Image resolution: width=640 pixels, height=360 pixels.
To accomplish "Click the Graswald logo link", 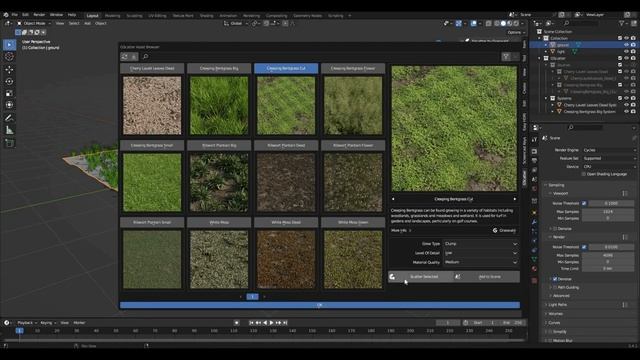I will tap(504, 230).
